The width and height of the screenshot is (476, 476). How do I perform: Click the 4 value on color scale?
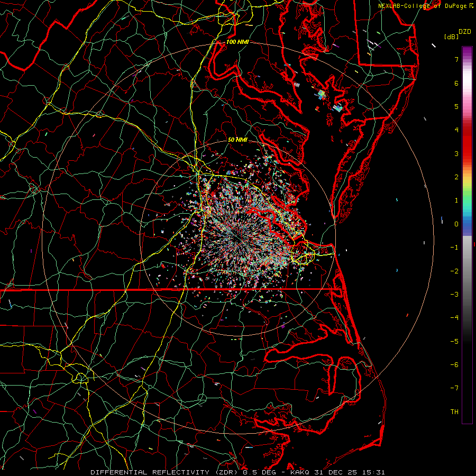coord(456,130)
